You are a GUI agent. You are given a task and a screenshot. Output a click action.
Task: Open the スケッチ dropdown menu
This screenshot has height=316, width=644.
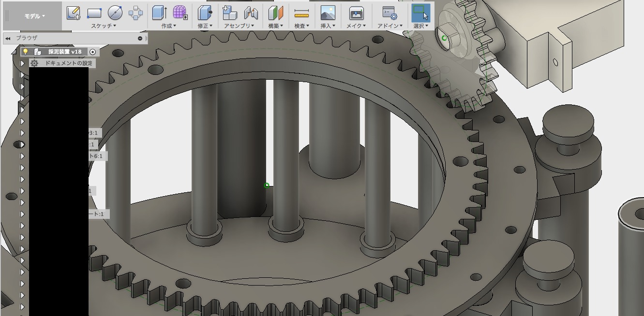click(x=104, y=26)
